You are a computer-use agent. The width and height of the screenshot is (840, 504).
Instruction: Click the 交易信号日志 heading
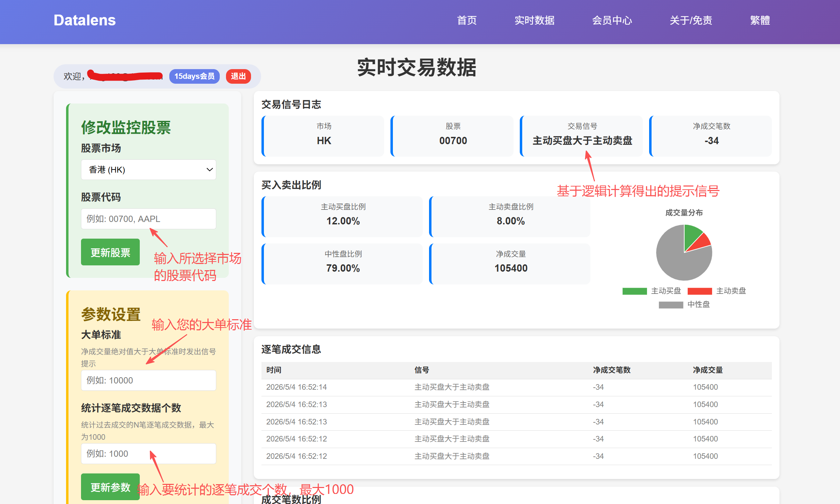coord(291,105)
